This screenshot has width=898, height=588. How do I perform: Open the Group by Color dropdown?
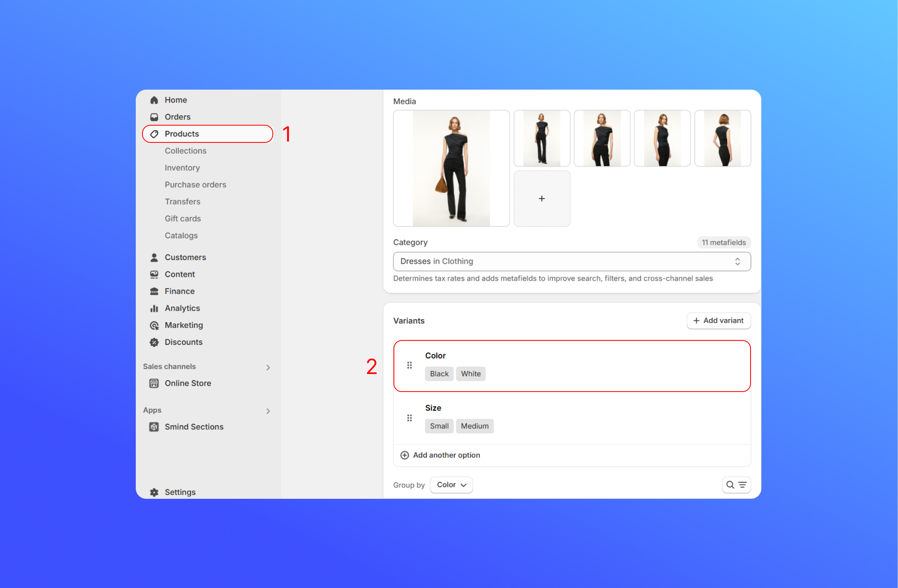451,485
